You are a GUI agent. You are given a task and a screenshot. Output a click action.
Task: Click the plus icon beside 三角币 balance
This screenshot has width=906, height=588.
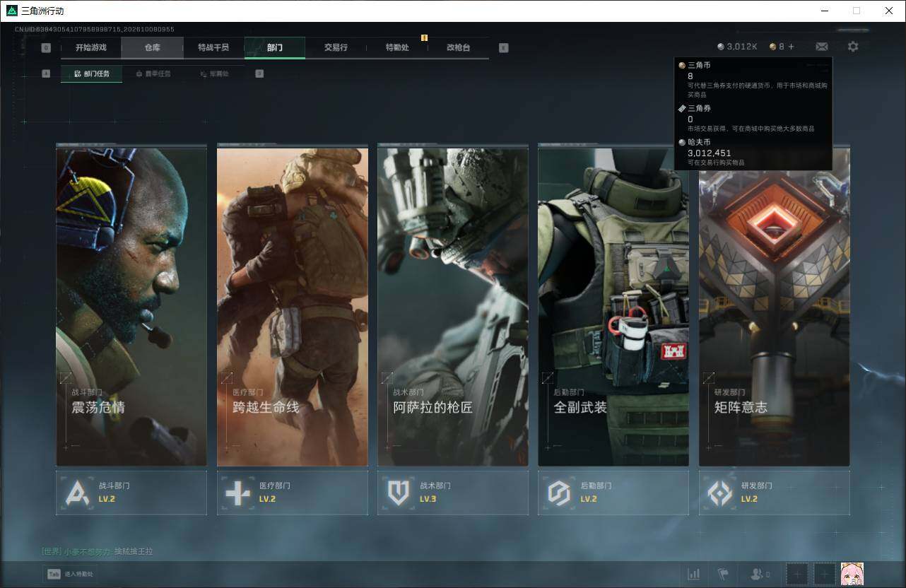click(791, 47)
